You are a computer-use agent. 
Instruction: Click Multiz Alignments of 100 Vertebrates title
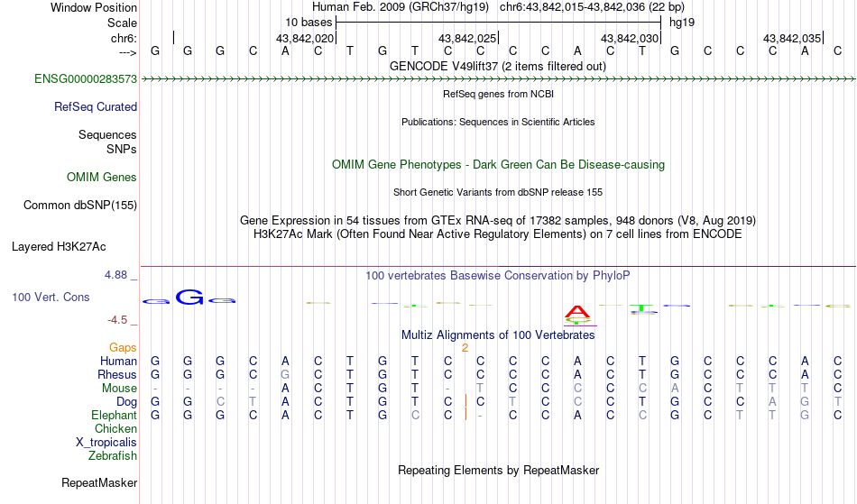498,335
